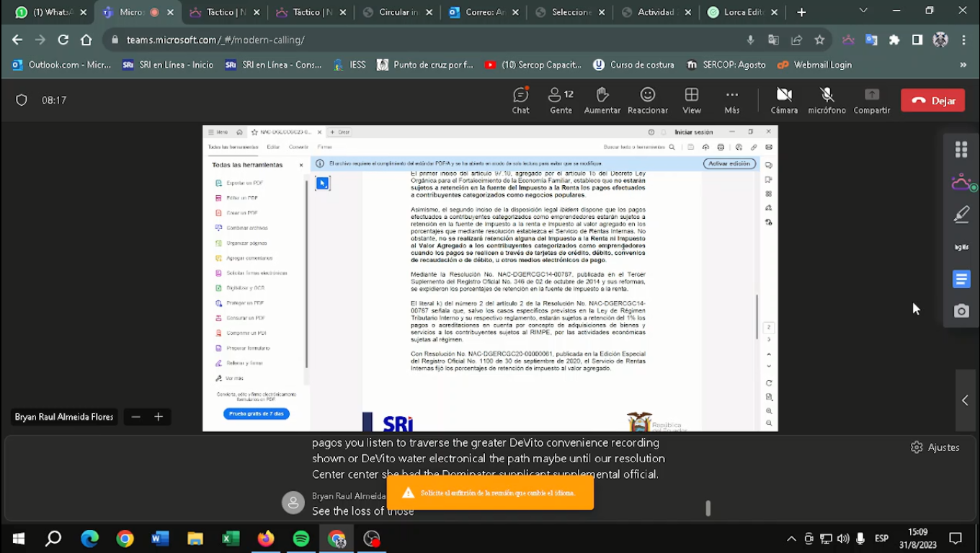The height and width of the screenshot is (553, 980).
Task: Open Spotify from the Windows taskbar
Action: [x=301, y=539]
